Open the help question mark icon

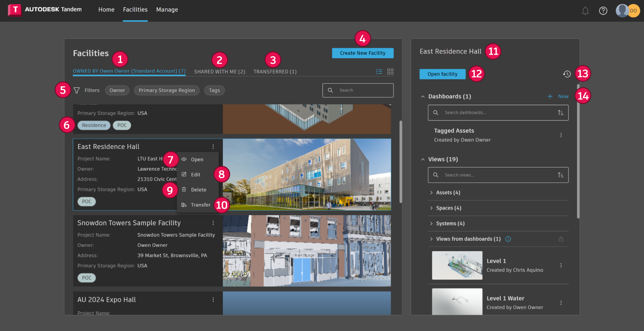tap(603, 11)
